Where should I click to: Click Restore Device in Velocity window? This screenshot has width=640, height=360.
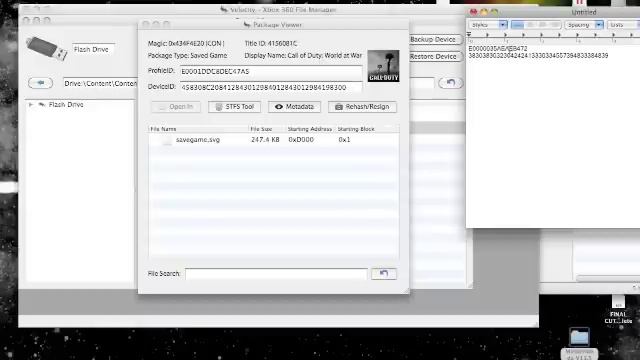[435, 57]
